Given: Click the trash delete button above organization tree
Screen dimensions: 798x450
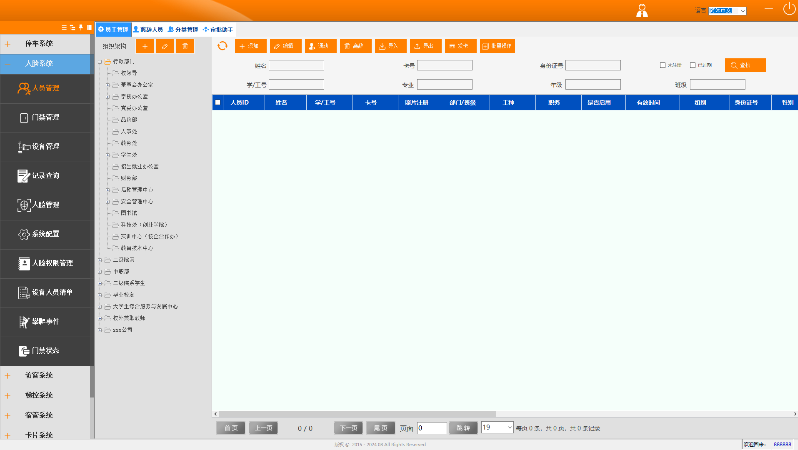Looking at the screenshot, I should [x=185, y=46].
